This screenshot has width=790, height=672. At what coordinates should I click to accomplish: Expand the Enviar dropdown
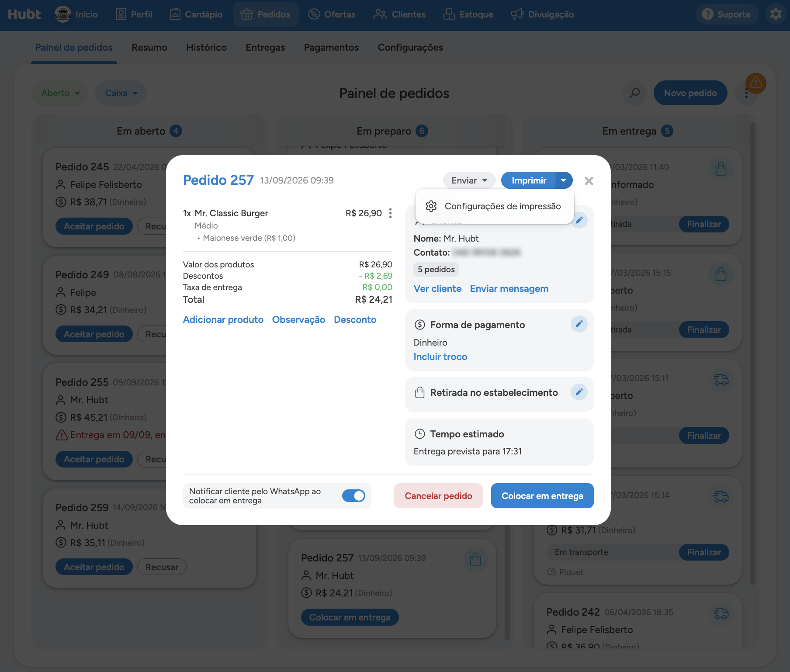pos(469,180)
